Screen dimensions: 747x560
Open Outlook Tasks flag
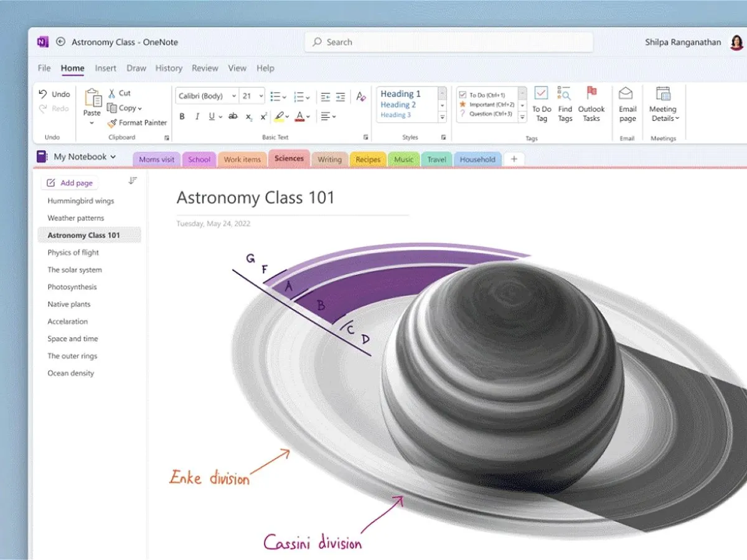click(591, 104)
